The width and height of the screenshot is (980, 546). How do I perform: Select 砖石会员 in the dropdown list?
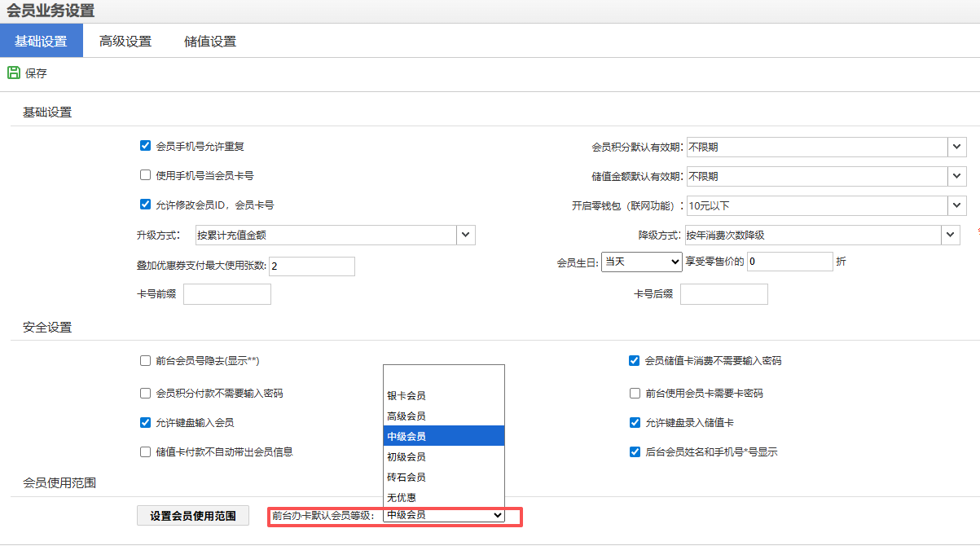407,477
